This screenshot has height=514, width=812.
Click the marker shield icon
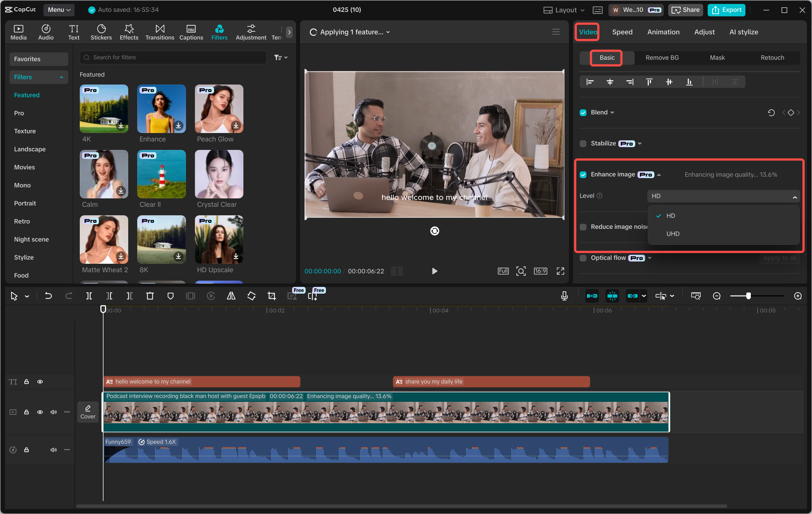[x=170, y=296]
